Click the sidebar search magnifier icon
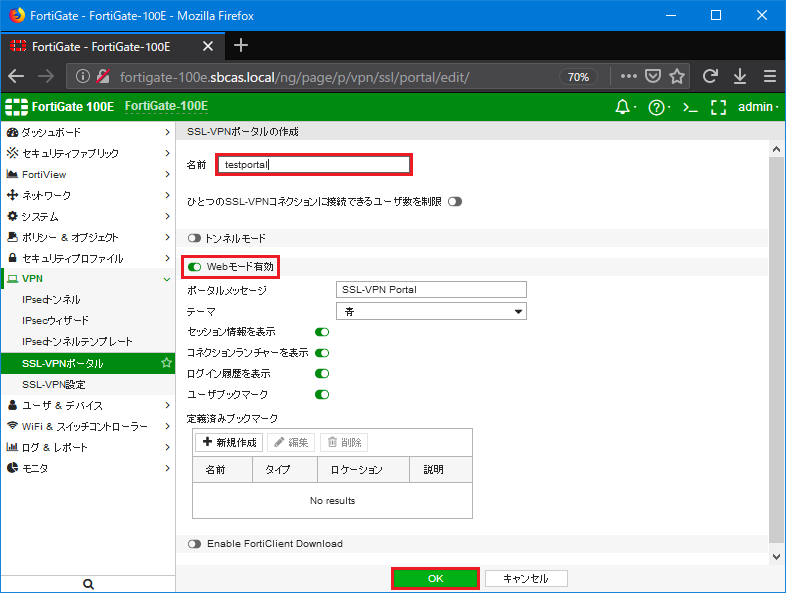This screenshot has height=593, width=786. [88, 584]
